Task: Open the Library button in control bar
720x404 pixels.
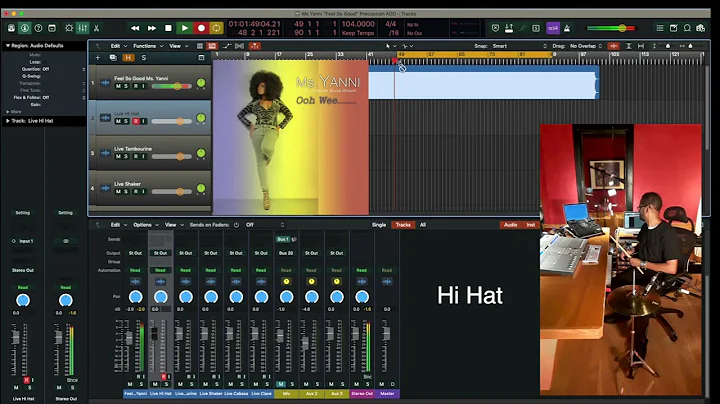Action: [x=11, y=28]
